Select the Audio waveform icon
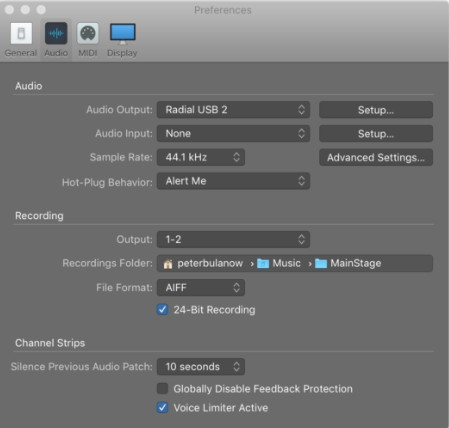Screen dimensions: 449x428 coord(56,33)
